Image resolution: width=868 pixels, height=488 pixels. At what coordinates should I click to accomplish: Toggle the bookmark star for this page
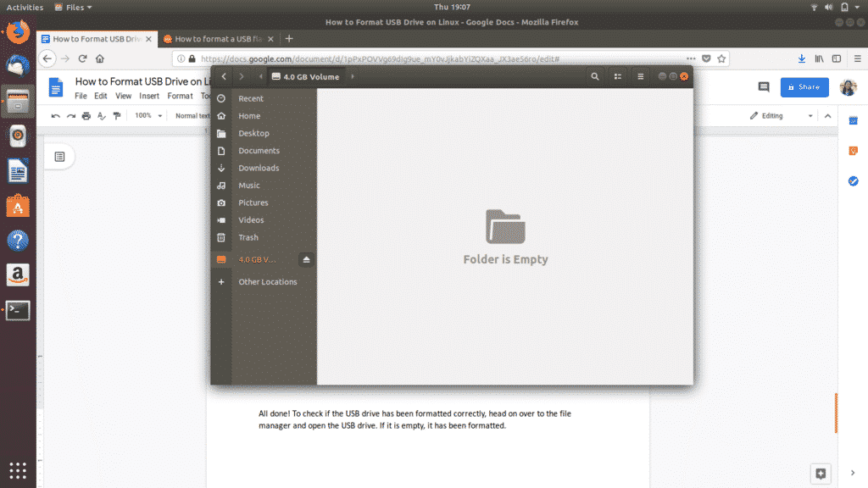[721, 59]
